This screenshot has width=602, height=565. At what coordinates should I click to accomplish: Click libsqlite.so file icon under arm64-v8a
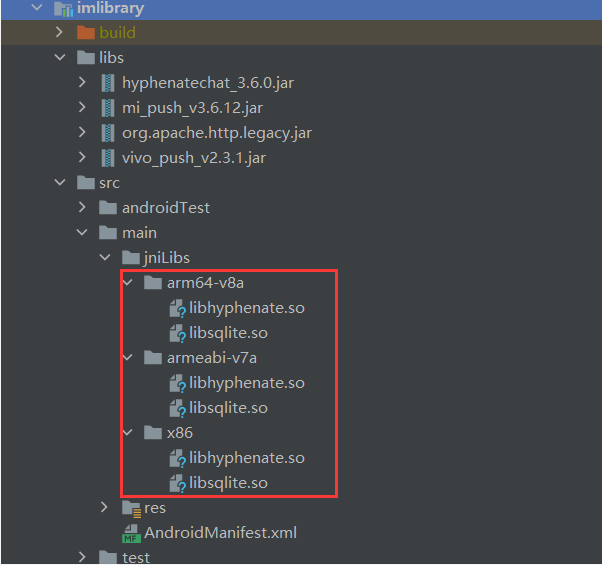click(178, 334)
